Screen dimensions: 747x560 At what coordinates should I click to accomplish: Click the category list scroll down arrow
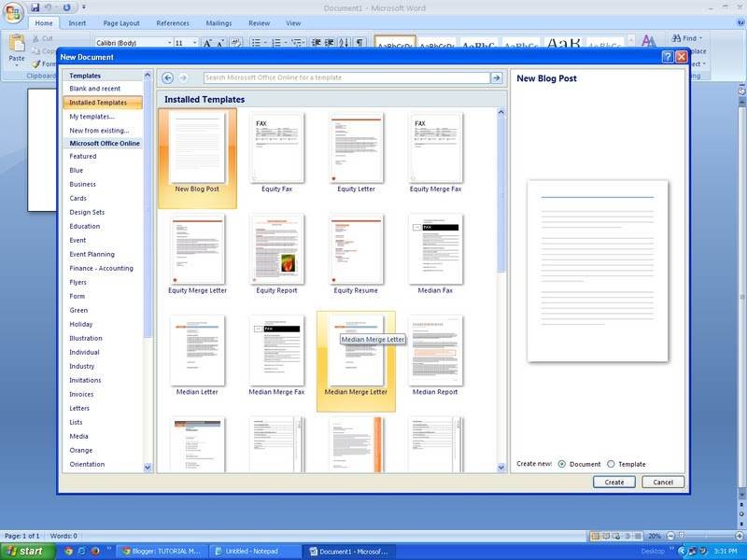[148, 468]
